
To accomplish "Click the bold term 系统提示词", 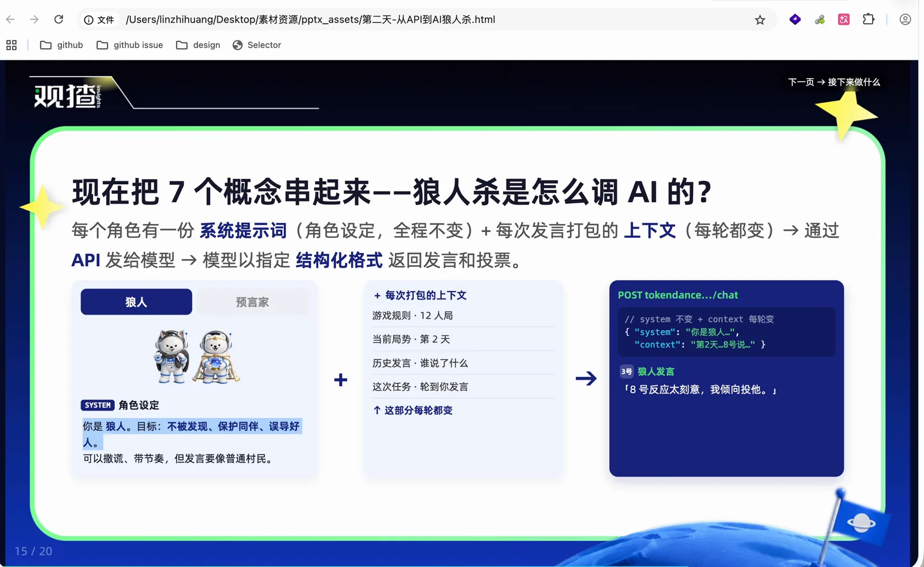I will tap(243, 231).
